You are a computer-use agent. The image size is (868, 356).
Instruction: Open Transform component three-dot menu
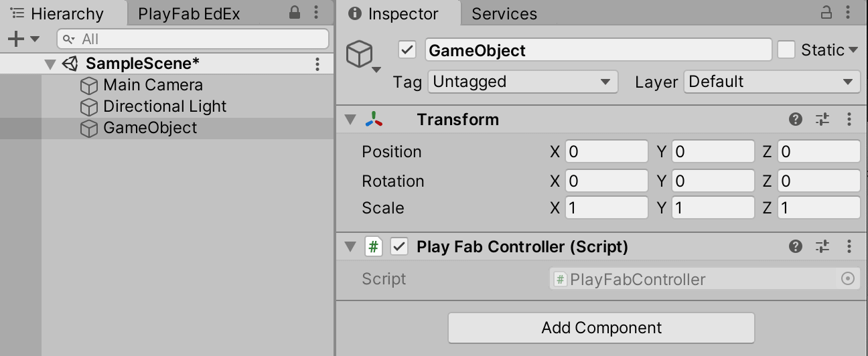tap(849, 120)
